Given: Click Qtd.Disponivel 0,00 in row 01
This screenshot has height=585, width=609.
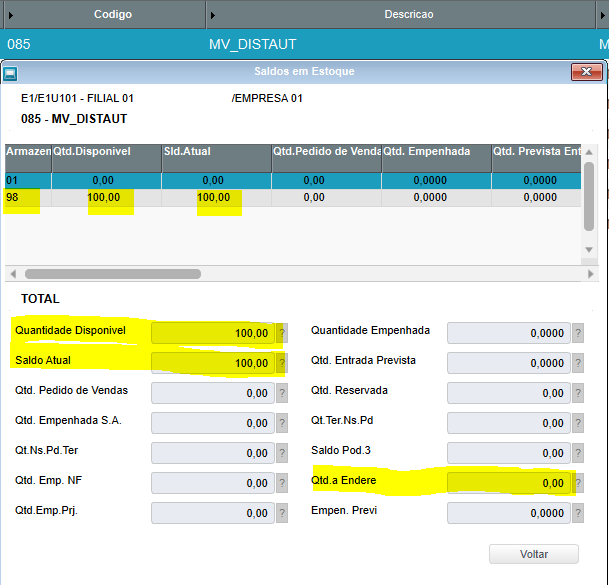Looking at the screenshot, I should pyautogui.click(x=103, y=181).
